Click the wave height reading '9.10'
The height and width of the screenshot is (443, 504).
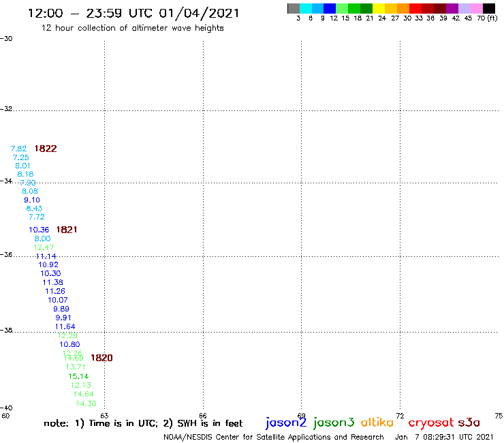click(32, 200)
